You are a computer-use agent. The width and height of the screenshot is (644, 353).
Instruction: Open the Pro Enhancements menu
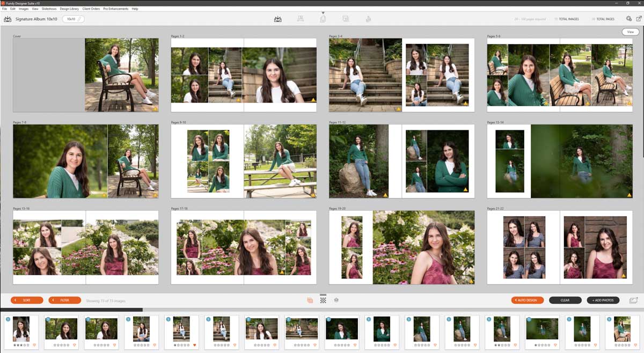pyautogui.click(x=116, y=9)
